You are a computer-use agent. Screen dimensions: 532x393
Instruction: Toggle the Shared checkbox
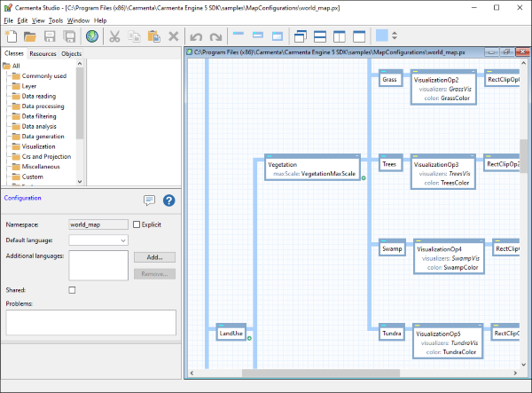point(72,290)
